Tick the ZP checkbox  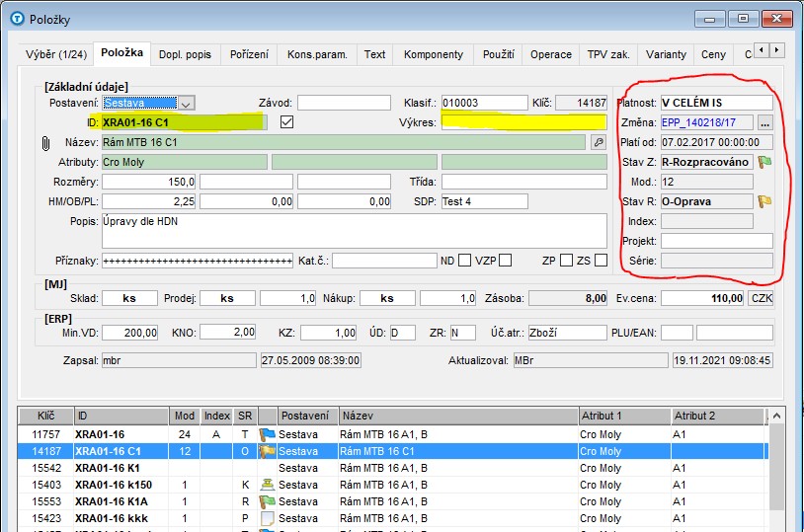(566, 261)
